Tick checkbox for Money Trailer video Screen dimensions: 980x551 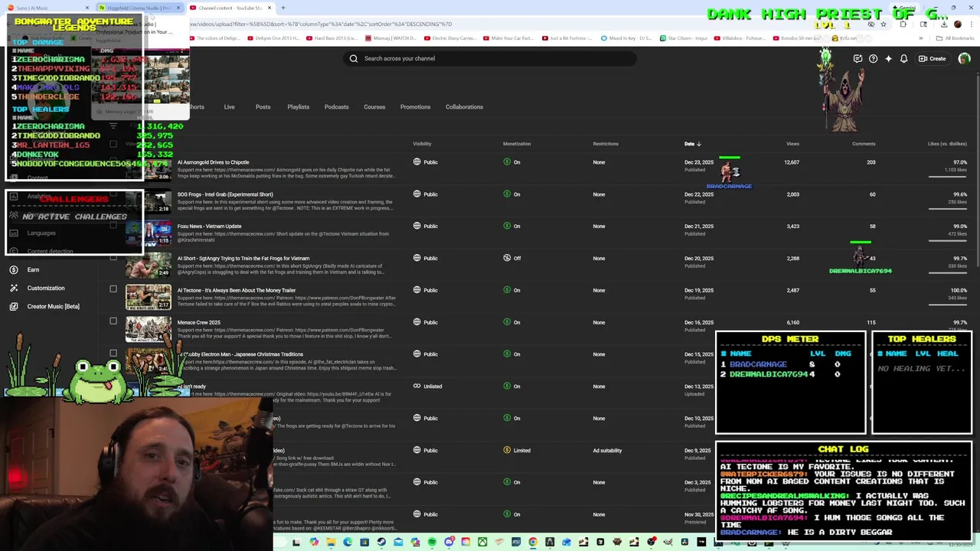tap(113, 289)
